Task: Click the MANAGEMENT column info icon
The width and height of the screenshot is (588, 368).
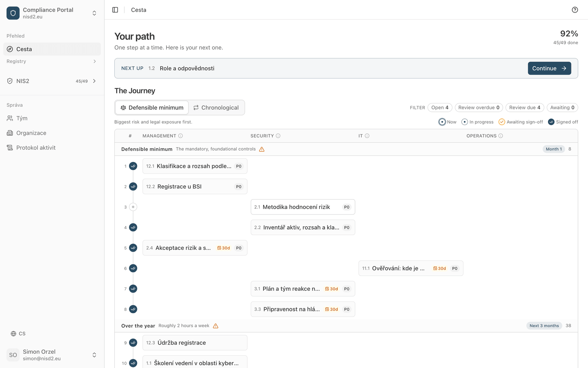Action: [180, 136]
